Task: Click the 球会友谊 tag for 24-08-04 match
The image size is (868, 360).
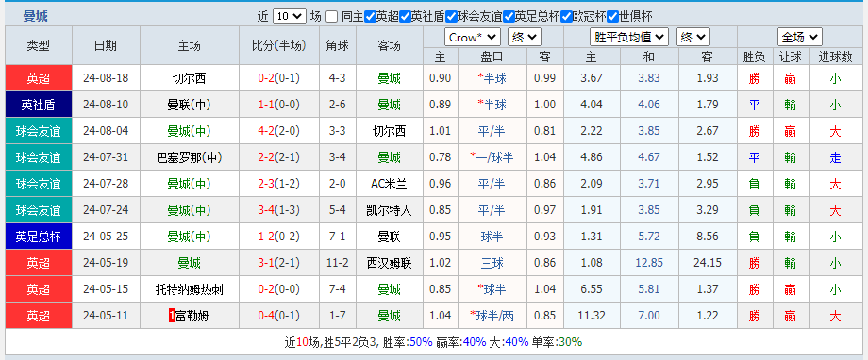Action: point(39,131)
